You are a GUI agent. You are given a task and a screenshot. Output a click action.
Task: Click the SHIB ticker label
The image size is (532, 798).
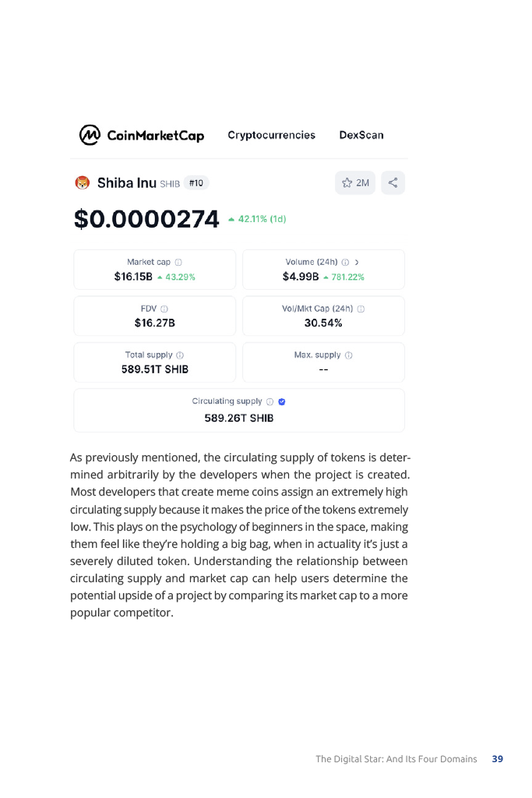click(x=170, y=184)
